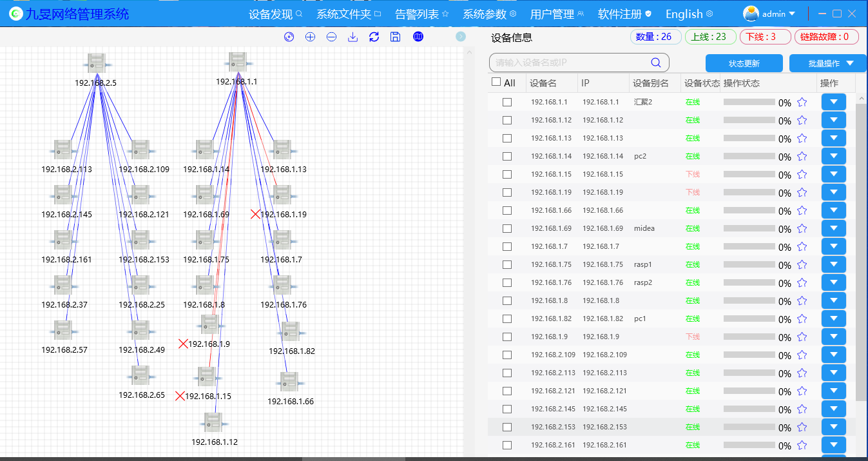Select device node 192.168.2.65 in topology
The image size is (868, 461).
pos(139,375)
